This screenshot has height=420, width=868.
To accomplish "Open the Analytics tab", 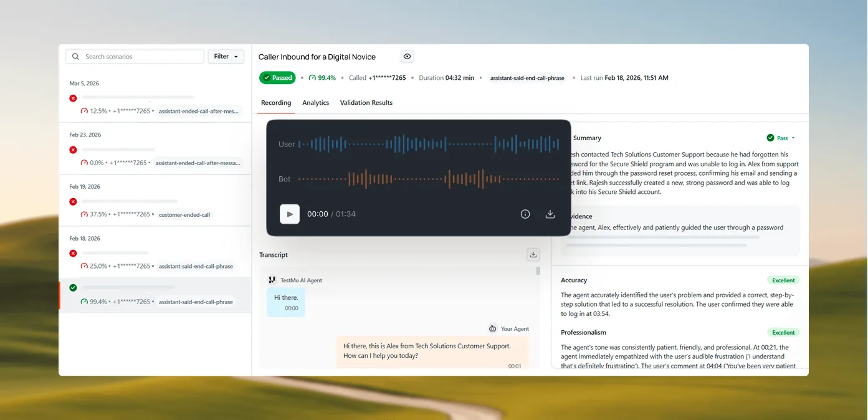I will point(316,103).
